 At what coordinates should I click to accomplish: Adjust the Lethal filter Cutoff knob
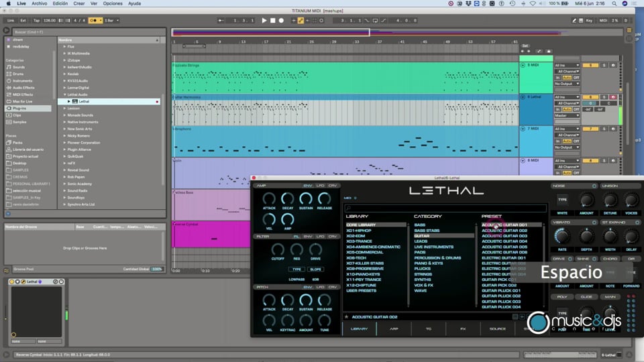click(278, 249)
